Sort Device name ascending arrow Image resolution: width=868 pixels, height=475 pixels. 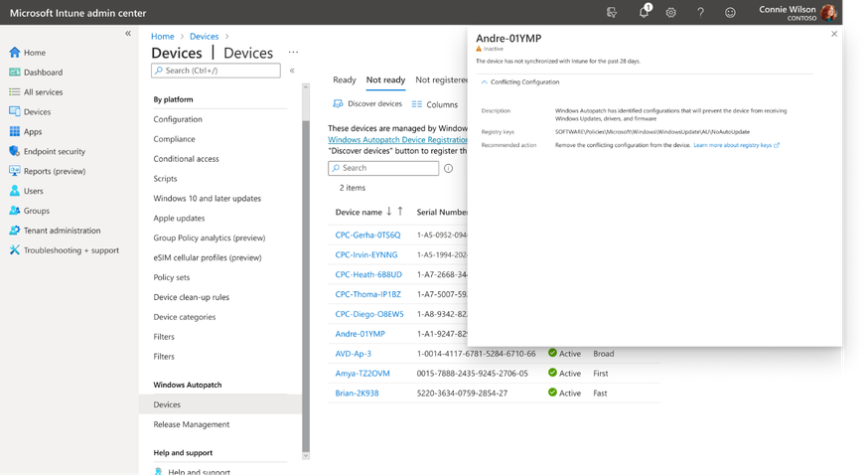click(x=400, y=212)
